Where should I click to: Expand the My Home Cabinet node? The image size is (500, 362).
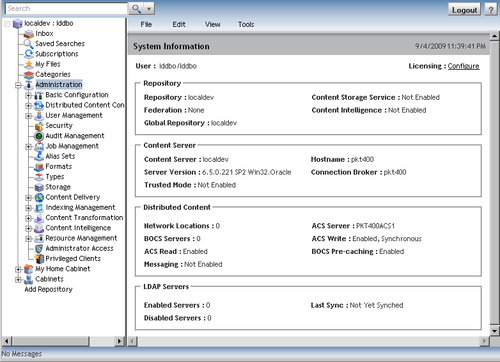click(18, 269)
